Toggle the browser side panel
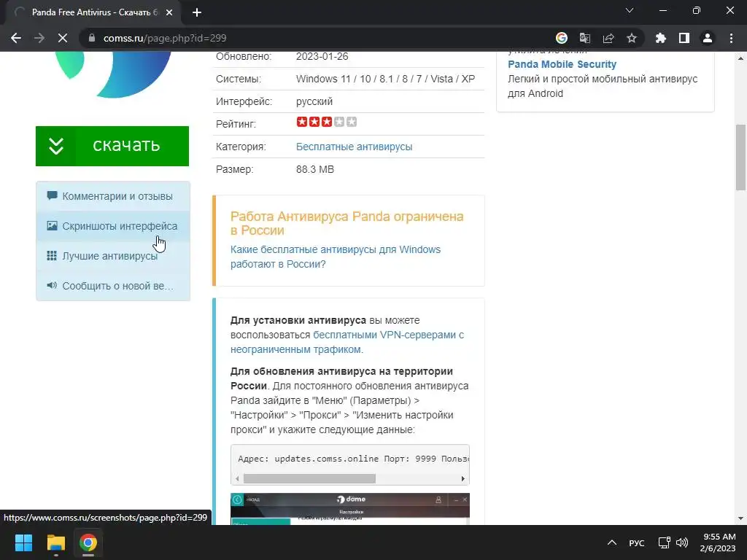Viewport: 747px width, 560px height. coord(684,38)
